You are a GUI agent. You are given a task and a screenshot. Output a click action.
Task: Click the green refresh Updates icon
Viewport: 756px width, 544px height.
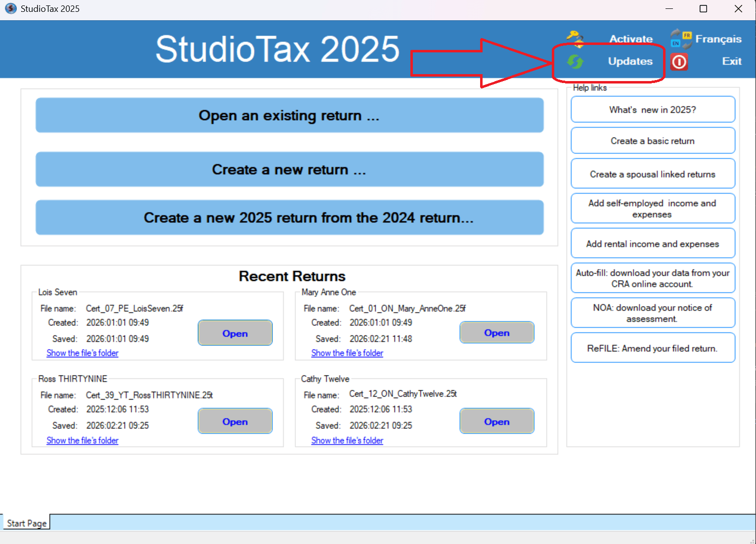[575, 61]
